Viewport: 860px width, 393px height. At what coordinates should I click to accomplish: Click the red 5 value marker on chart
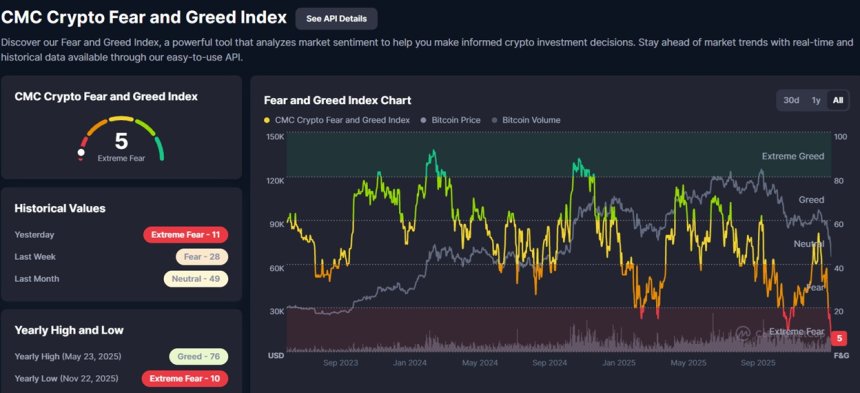tap(839, 339)
